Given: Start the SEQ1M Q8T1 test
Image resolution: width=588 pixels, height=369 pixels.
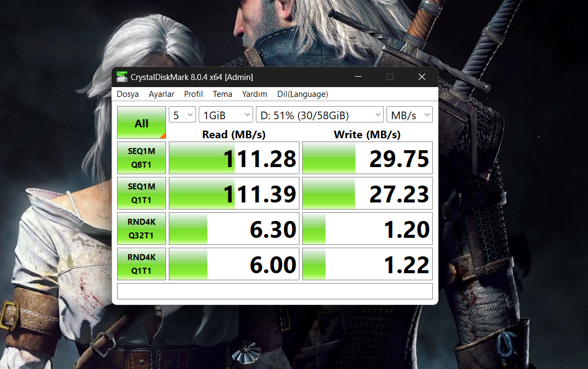Looking at the screenshot, I should coord(142,158).
